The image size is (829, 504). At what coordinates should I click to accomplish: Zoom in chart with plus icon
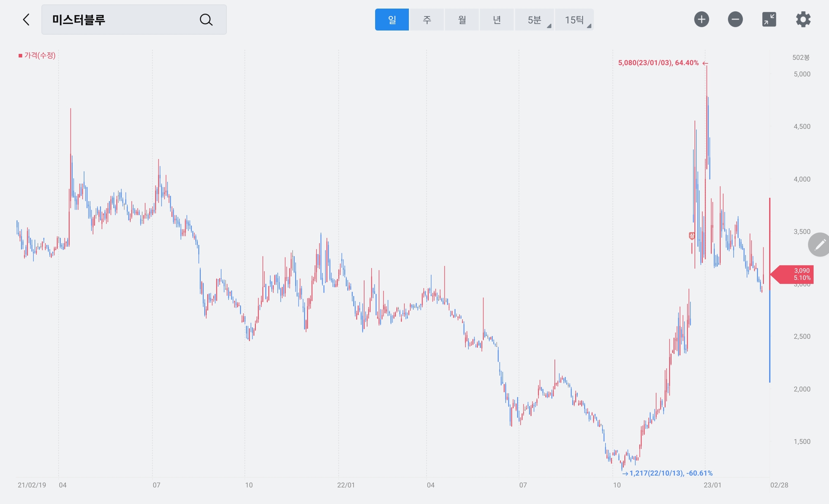tap(701, 19)
